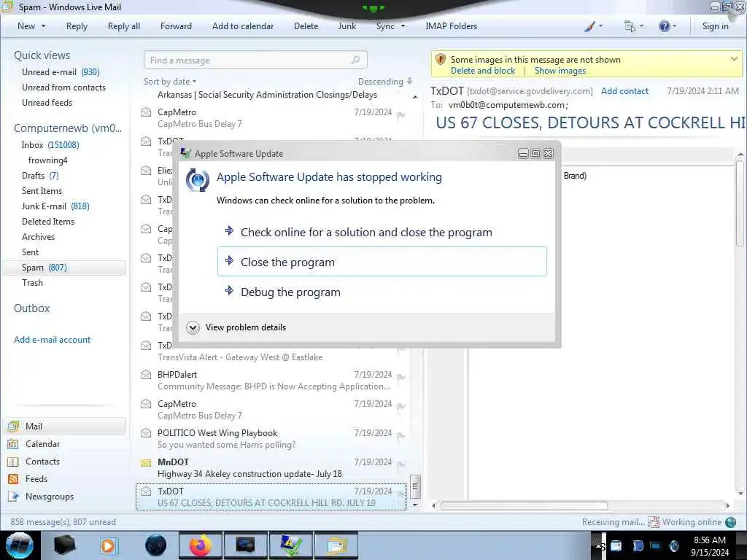
Task: Open frowning4 subfolder
Action: tap(47, 160)
